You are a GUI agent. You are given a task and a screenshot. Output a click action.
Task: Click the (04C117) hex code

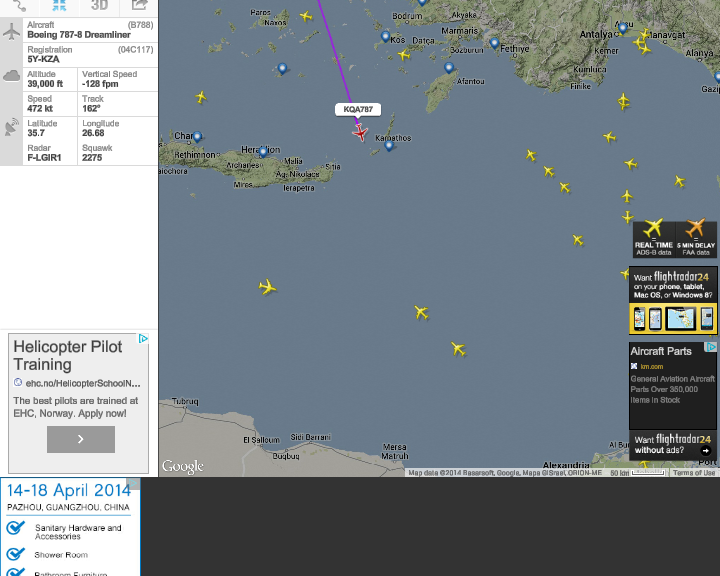135,50
